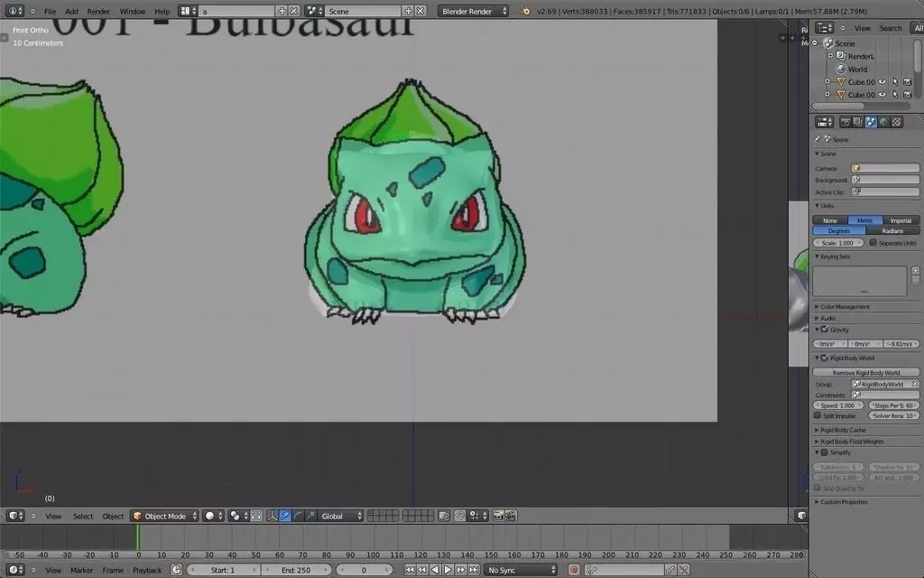Open the outliner editor type icon
The image size is (924, 578).
824,28
